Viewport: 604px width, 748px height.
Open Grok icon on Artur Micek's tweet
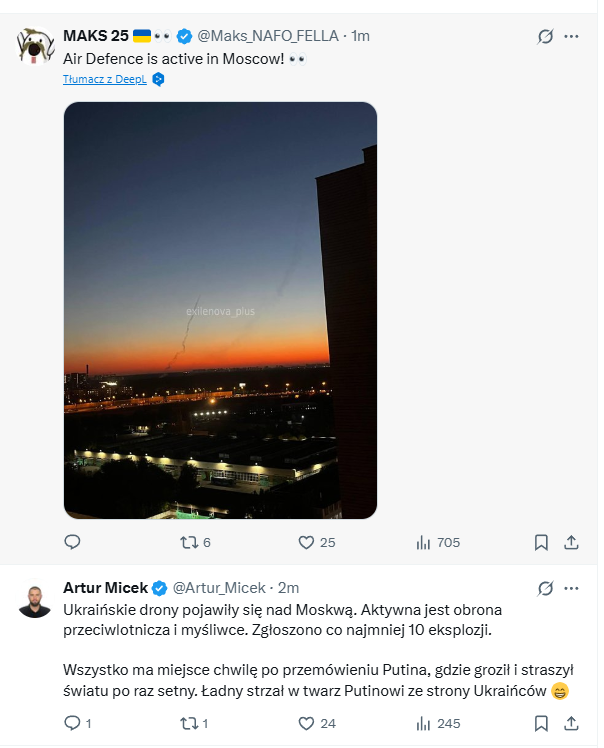pos(545,588)
